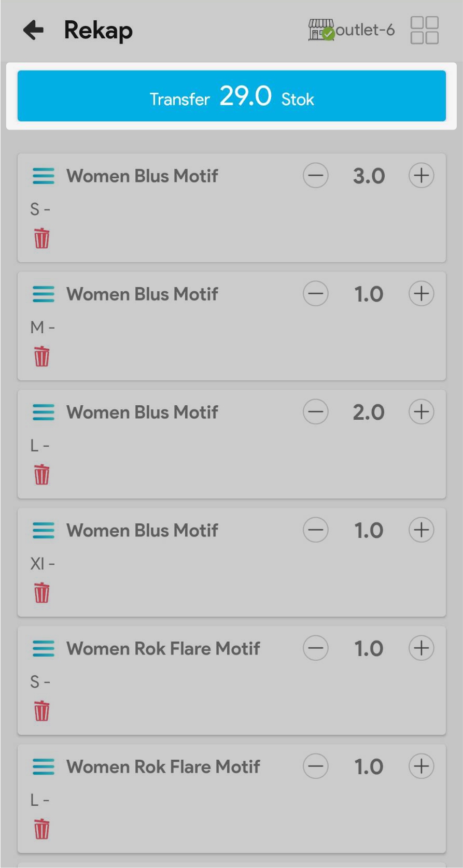
Task: Decrease quantity of Women Rok Flare Motif S
Action: [316, 648]
